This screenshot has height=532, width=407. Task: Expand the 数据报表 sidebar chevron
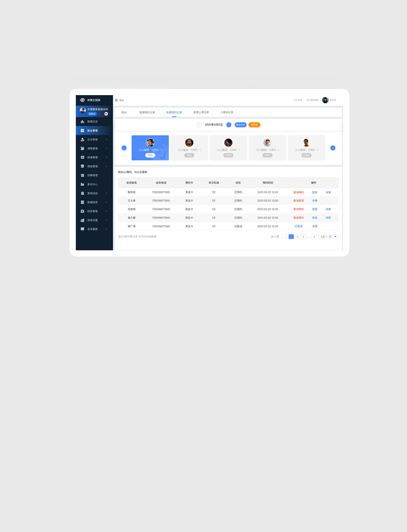pyautogui.click(x=106, y=202)
